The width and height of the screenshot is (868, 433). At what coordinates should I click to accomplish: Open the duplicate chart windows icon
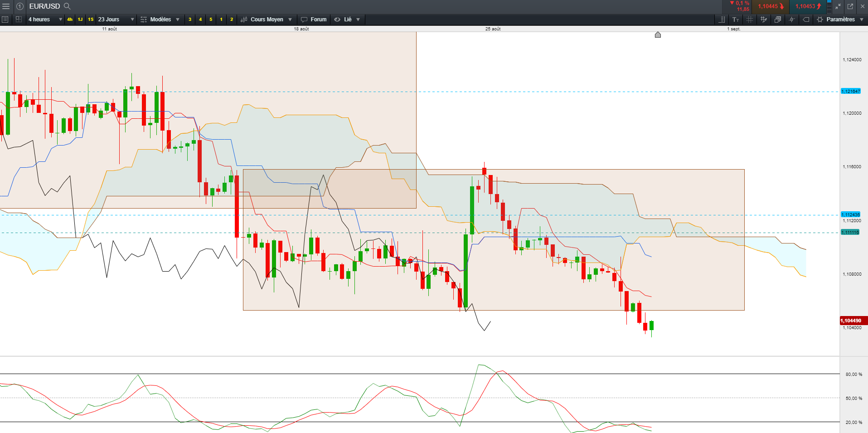point(778,19)
